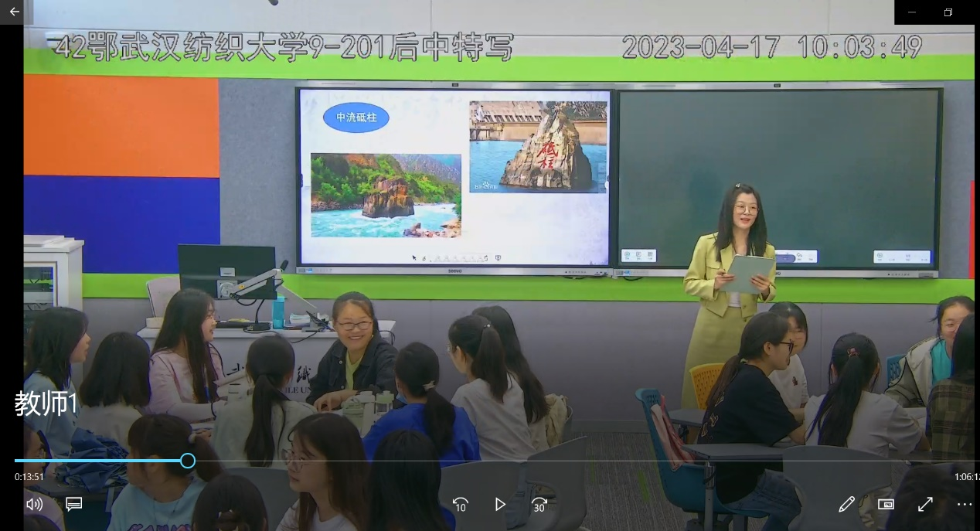Jump ahead on the unplayed seek bar
The image size is (980, 531).
click(x=541, y=461)
